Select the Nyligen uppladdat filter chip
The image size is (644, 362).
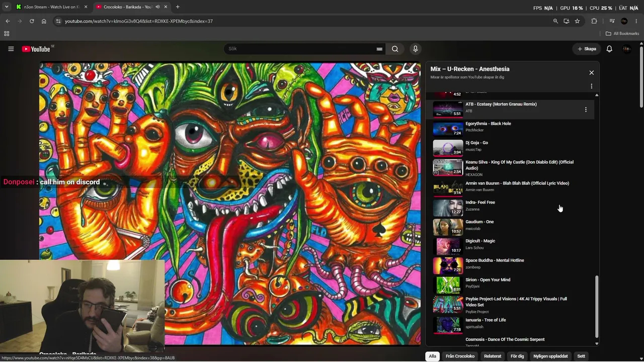(x=550, y=356)
